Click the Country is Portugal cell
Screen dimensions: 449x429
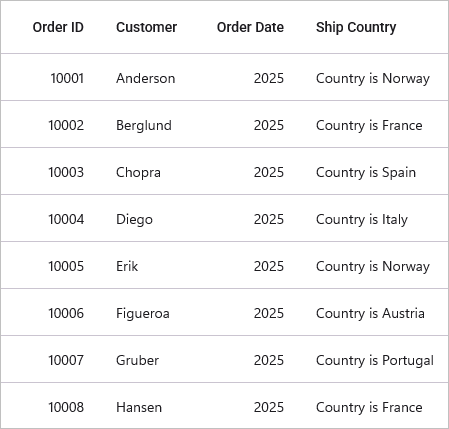tap(375, 360)
